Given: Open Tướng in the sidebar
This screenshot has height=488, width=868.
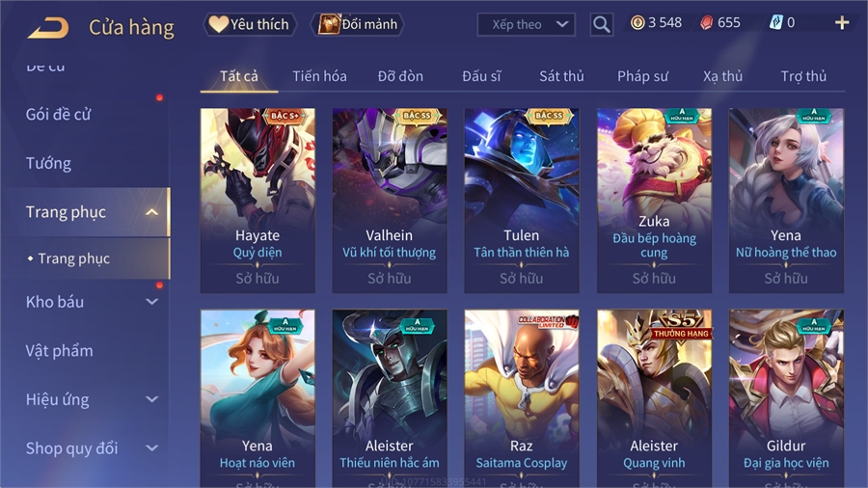Looking at the screenshot, I should (x=49, y=164).
